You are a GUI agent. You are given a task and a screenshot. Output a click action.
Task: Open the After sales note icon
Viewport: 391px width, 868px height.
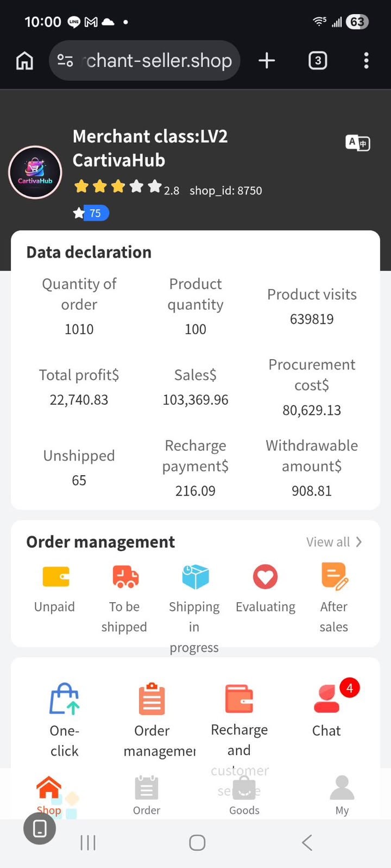[x=335, y=577]
